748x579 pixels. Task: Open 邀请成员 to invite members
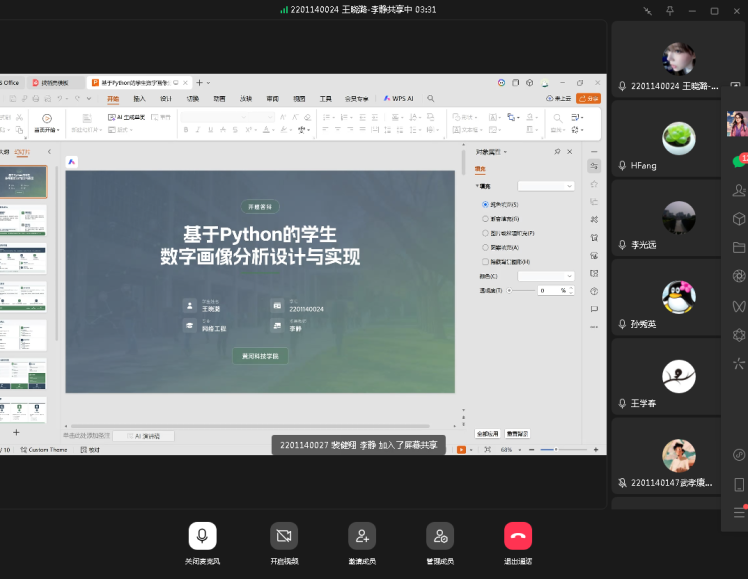(x=362, y=537)
